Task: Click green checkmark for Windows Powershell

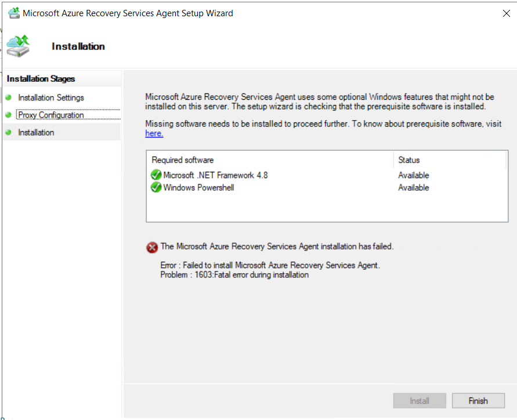Action: pyautogui.click(x=156, y=187)
